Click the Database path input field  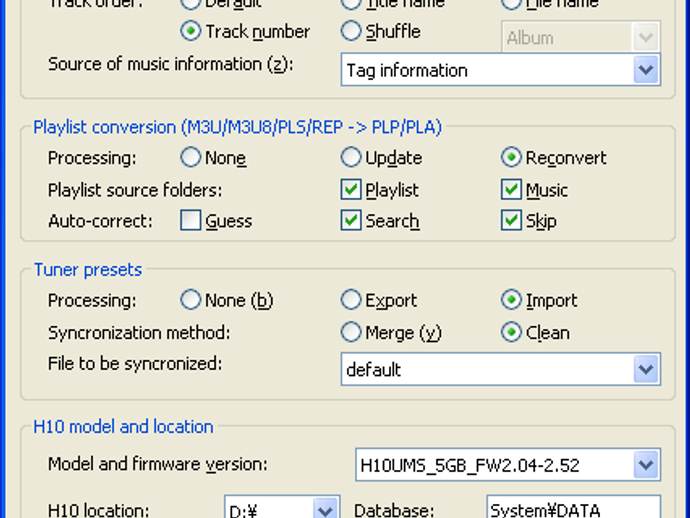pos(573,508)
